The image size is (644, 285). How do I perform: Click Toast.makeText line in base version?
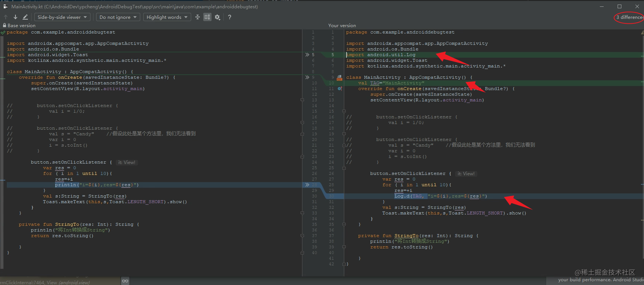tap(115, 202)
